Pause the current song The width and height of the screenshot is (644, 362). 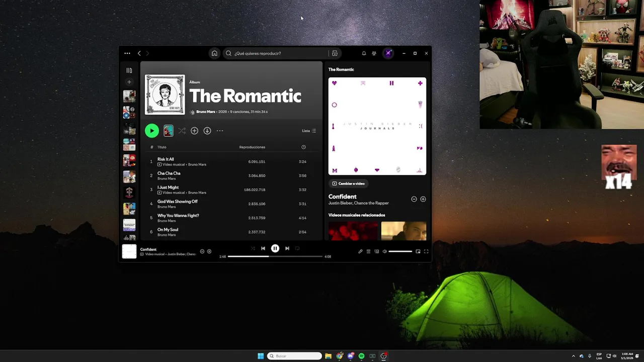275,248
